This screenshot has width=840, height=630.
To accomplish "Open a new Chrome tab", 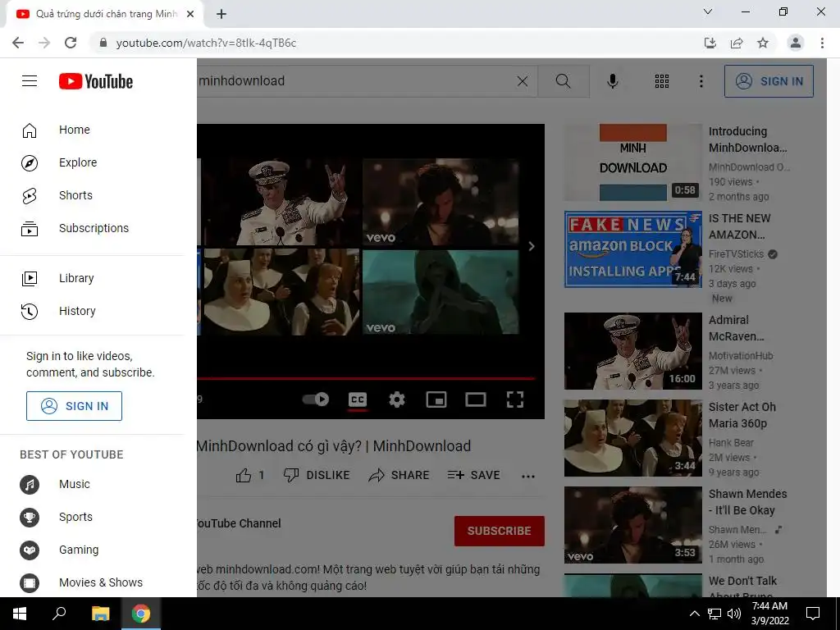I will [221, 14].
